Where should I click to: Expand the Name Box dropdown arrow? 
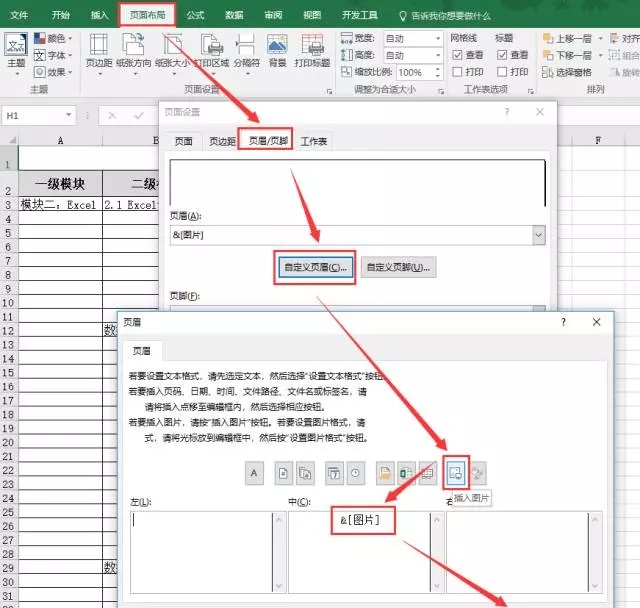(x=69, y=116)
